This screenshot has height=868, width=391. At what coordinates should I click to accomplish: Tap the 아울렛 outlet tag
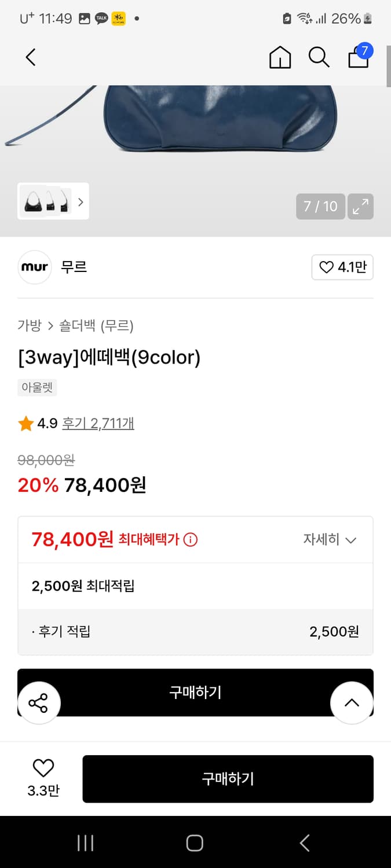tap(37, 388)
